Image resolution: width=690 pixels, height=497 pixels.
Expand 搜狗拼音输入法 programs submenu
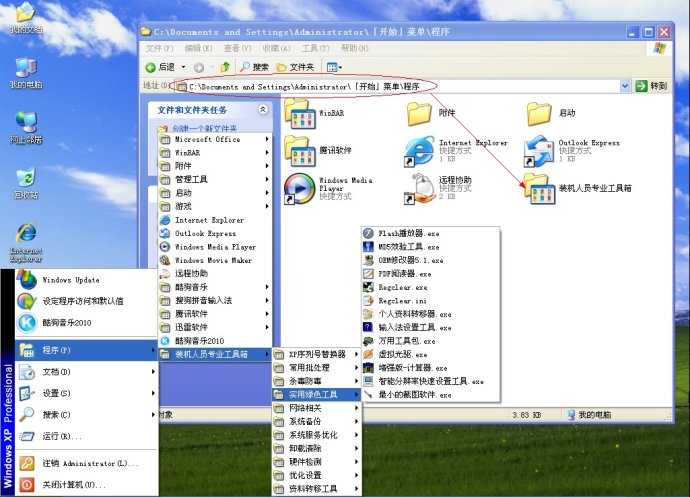pos(215,300)
